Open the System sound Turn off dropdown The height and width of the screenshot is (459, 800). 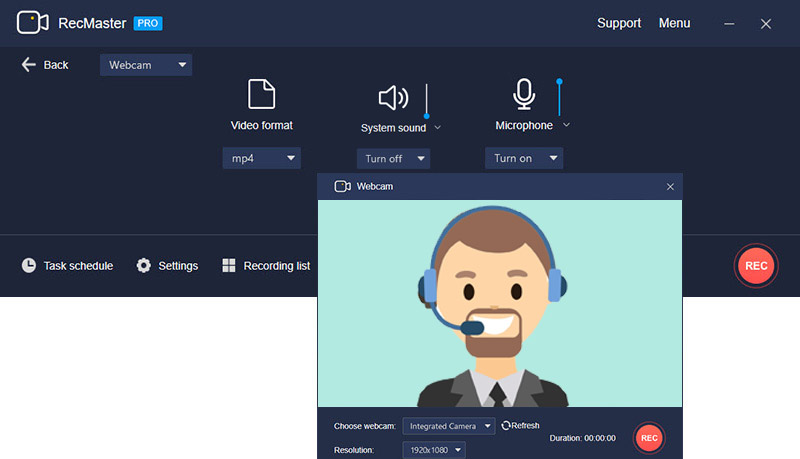click(x=393, y=159)
